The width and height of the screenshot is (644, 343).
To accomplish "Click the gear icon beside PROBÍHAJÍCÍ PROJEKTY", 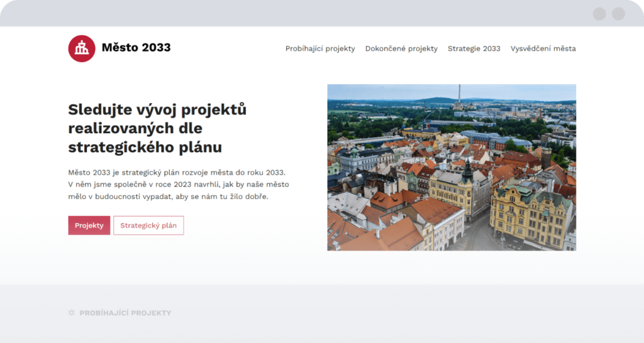I will pyautogui.click(x=72, y=313).
